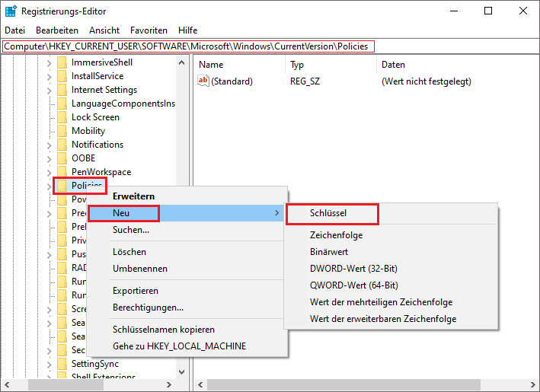Screen dimensions: 540x392
Task: Click values pane scroll right arrow
Action: 533,384
